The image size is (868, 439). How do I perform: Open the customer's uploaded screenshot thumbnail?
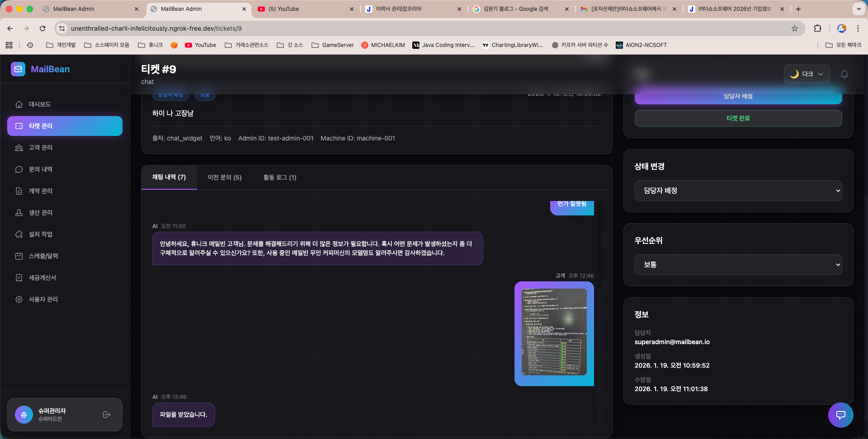pyautogui.click(x=554, y=332)
